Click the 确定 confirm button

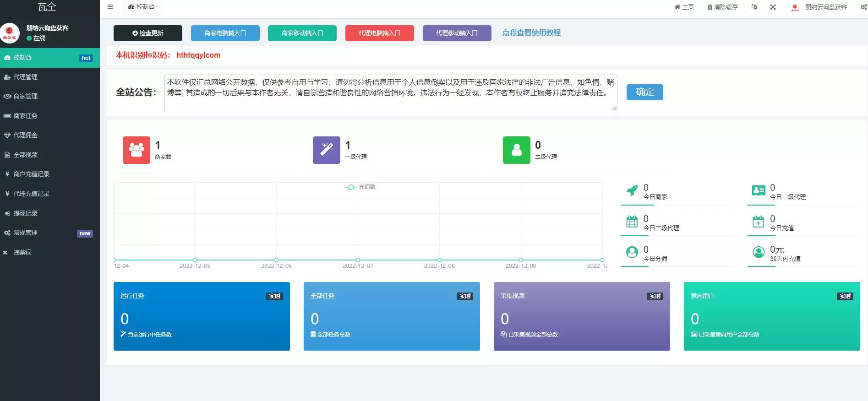pos(645,92)
